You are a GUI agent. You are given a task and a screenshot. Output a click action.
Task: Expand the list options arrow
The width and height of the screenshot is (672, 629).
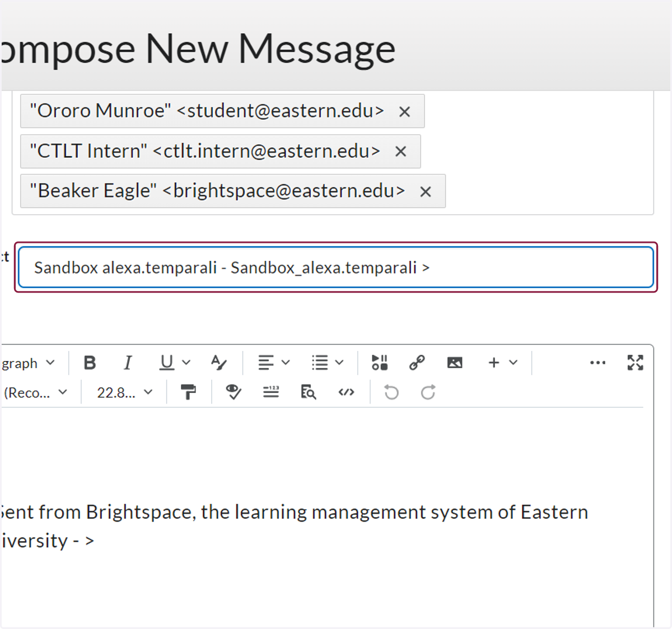[x=339, y=363]
